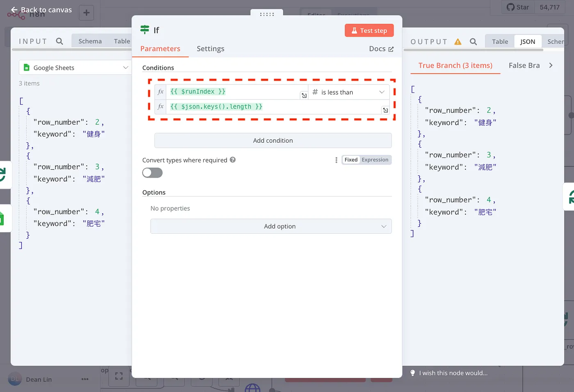Image resolution: width=574 pixels, height=392 pixels.
Task: Select the False Branch tab
Action: click(524, 66)
